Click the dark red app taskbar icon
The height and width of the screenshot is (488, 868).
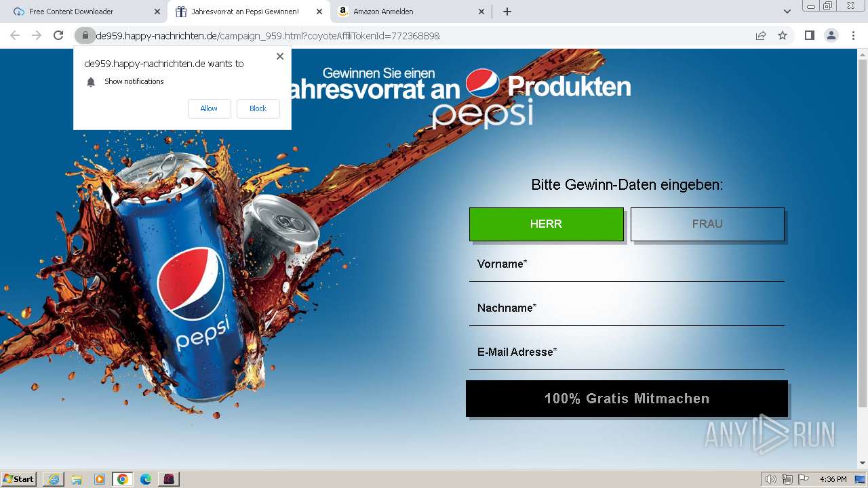(x=169, y=479)
